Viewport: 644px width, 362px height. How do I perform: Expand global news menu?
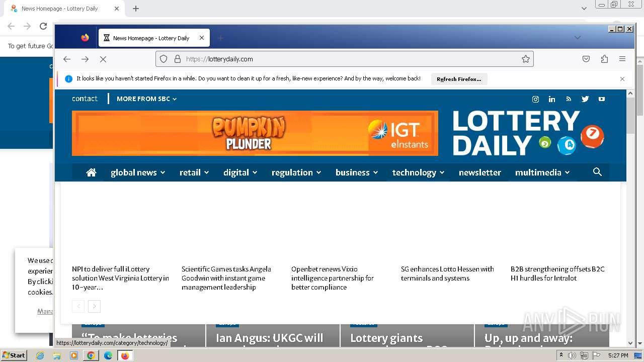(138, 172)
